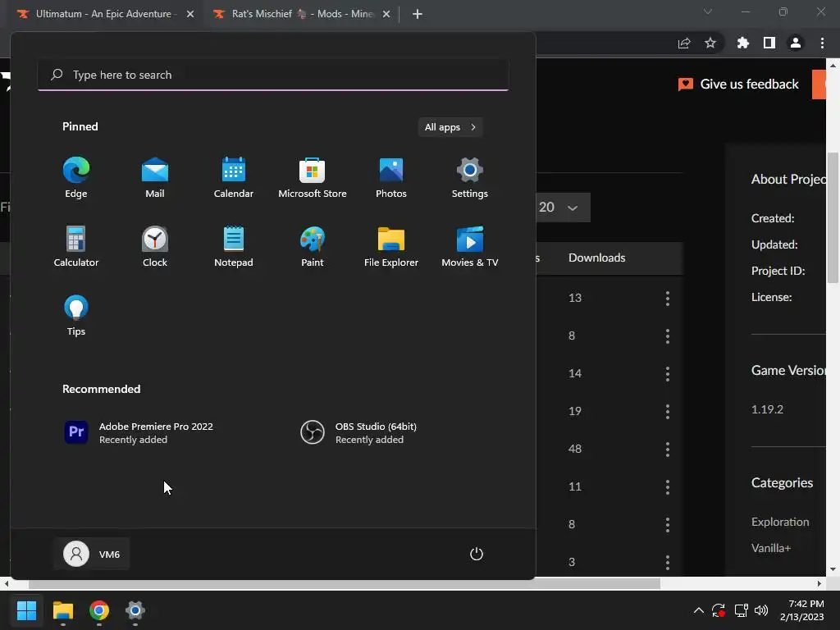Click game version 1.19.2
This screenshot has width=840, height=630.
coord(767,409)
